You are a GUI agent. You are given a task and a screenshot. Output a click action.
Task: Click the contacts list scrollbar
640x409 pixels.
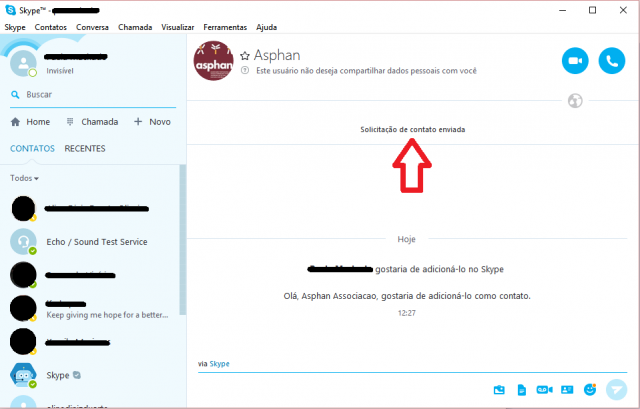(x=182, y=239)
